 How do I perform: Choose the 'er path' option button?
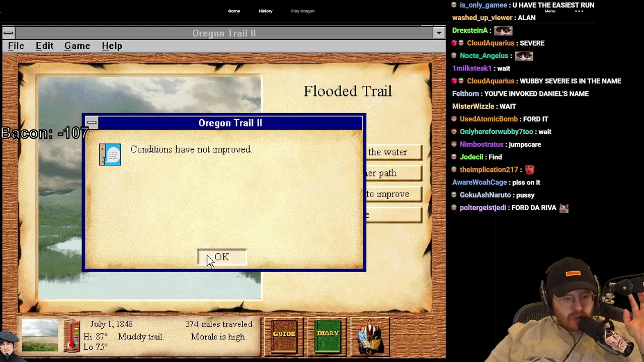pyautogui.click(x=394, y=173)
